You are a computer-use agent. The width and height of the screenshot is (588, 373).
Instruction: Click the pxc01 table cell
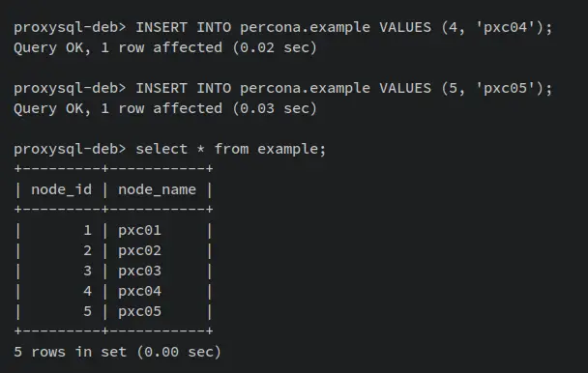(139, 230)
